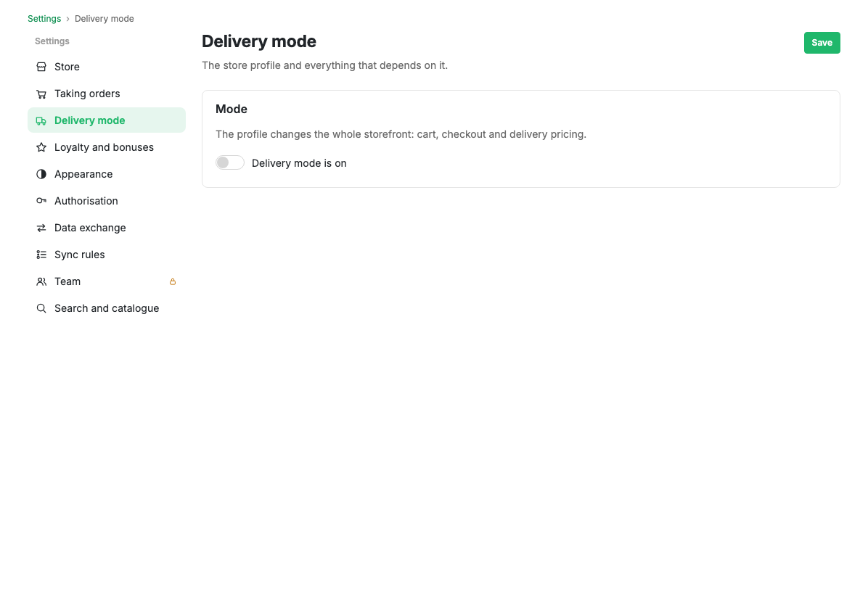Click the Delivery mode breadcrumb text
This screenshot has height=615, width=868.
(104, 19)
